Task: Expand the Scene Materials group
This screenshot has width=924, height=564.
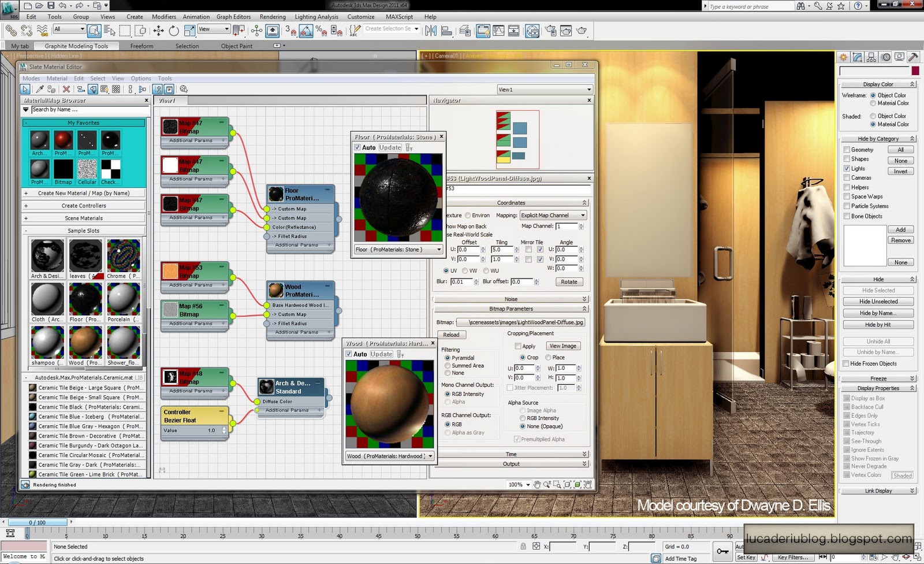Action: coord(84,218)
